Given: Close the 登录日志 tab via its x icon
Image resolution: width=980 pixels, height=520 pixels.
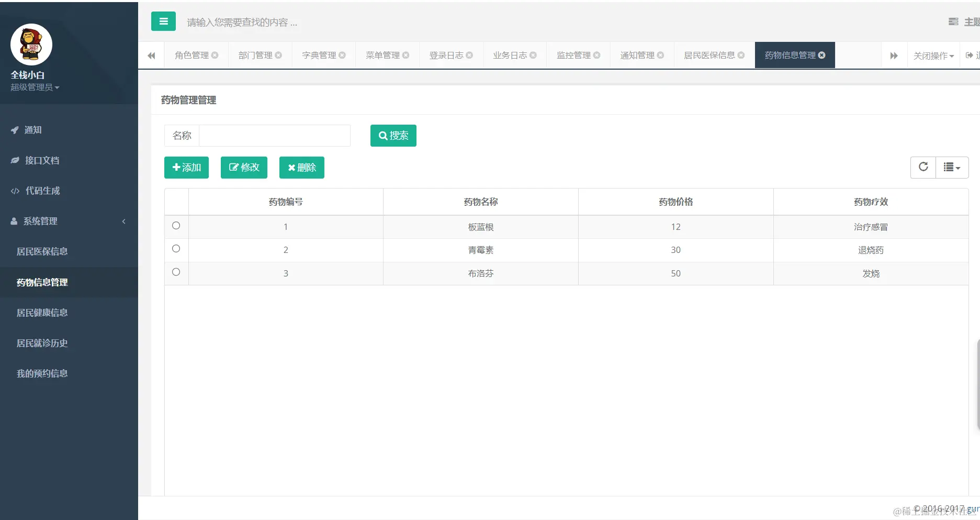Looking at the screenshot, I should 469,55.
